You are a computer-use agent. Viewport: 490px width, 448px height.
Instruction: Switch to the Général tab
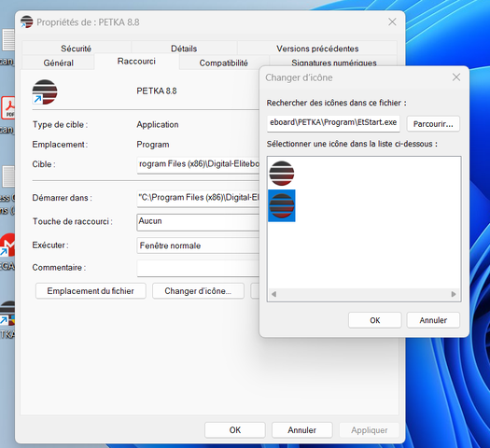[59, 63]
